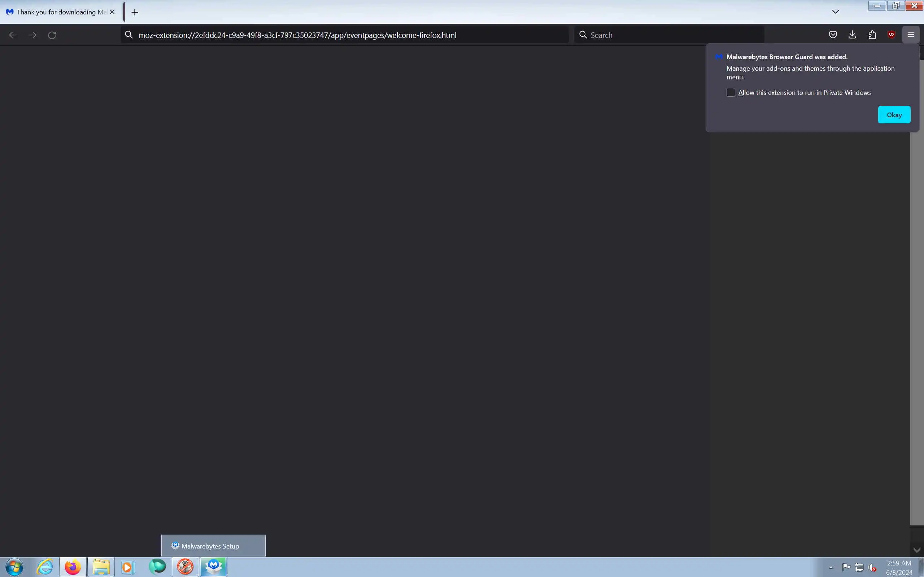Viewport: 924px width, 577px height.
Task: Click the Search input field
Action: [x=672, y=35]
